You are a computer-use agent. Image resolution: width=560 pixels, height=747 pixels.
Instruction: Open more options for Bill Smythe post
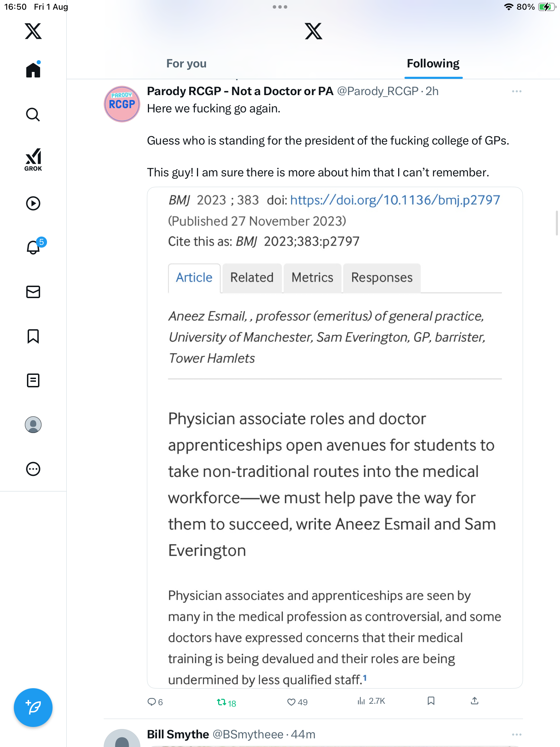516,734
